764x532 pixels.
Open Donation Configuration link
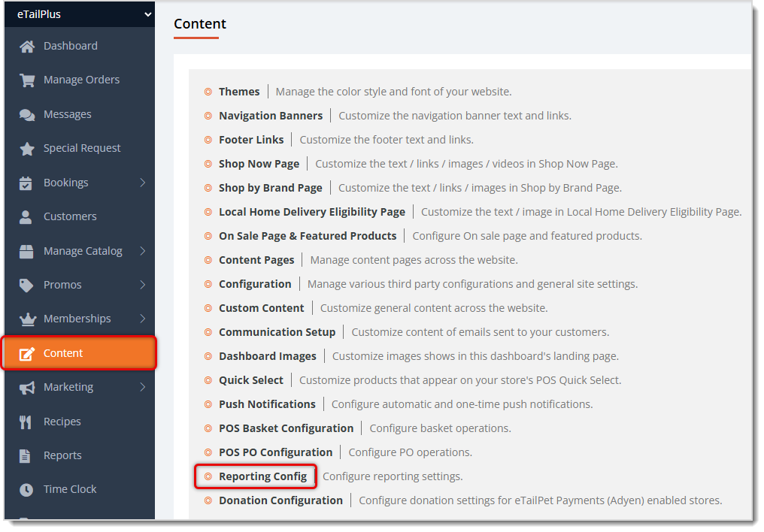[280, 500]
